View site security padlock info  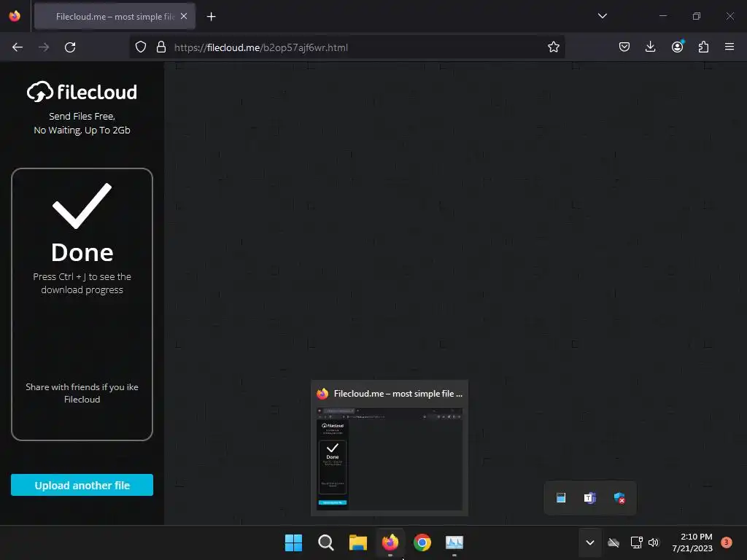click(x=161, y=47)
